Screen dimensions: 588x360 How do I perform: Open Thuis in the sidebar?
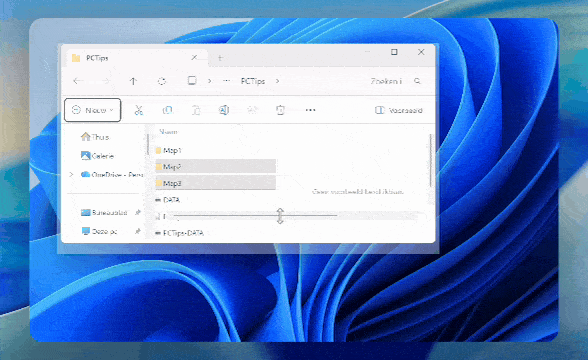(95, 137)
